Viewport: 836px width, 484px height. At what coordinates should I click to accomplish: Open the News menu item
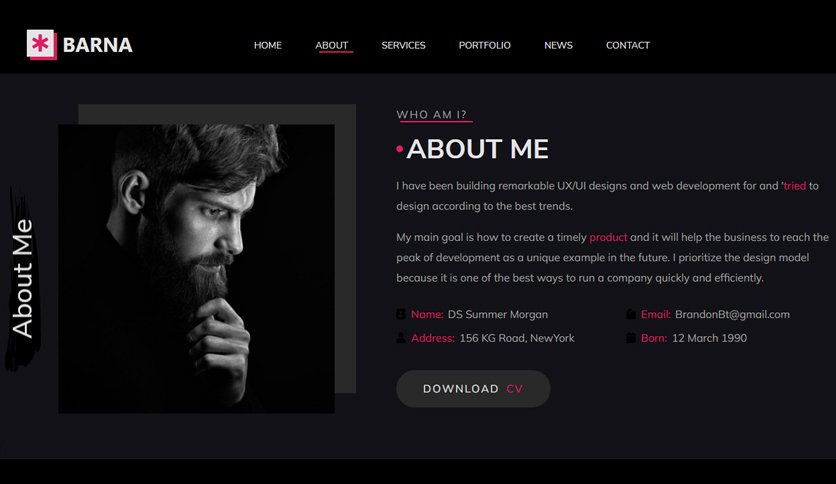(x=558, y=45)
